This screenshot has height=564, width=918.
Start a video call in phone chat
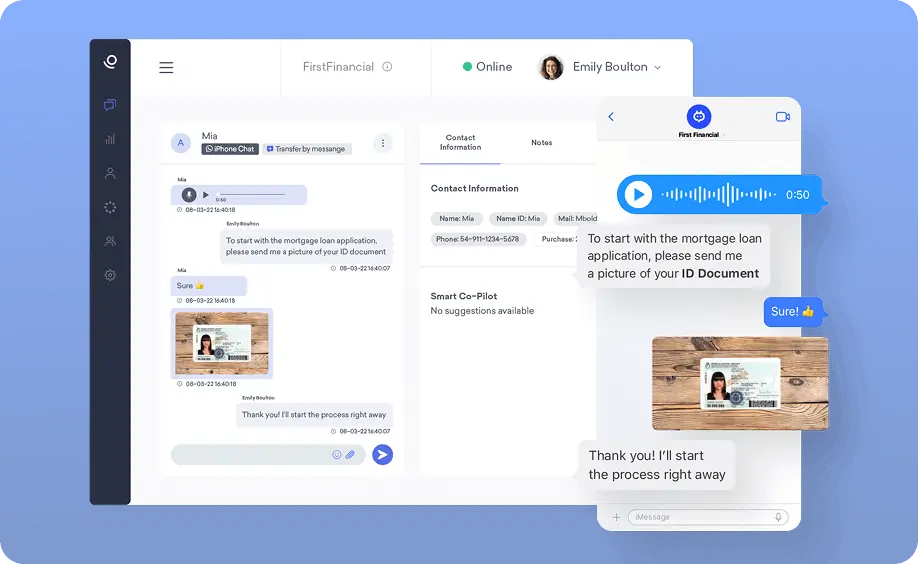click(x=782, y=117)
